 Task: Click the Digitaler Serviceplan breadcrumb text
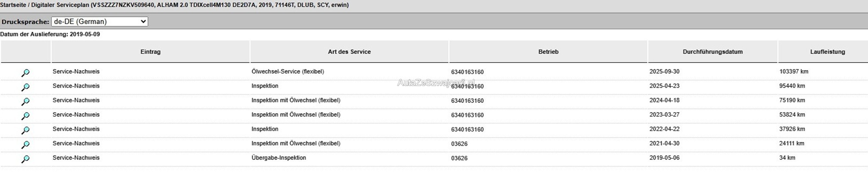coord(60,5)
